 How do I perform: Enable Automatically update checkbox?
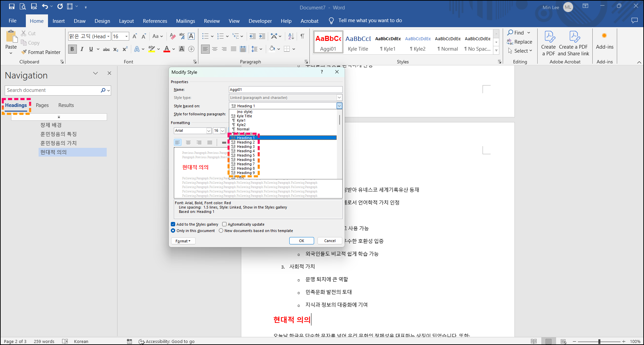pyautogui.click(x=224, y=224)
